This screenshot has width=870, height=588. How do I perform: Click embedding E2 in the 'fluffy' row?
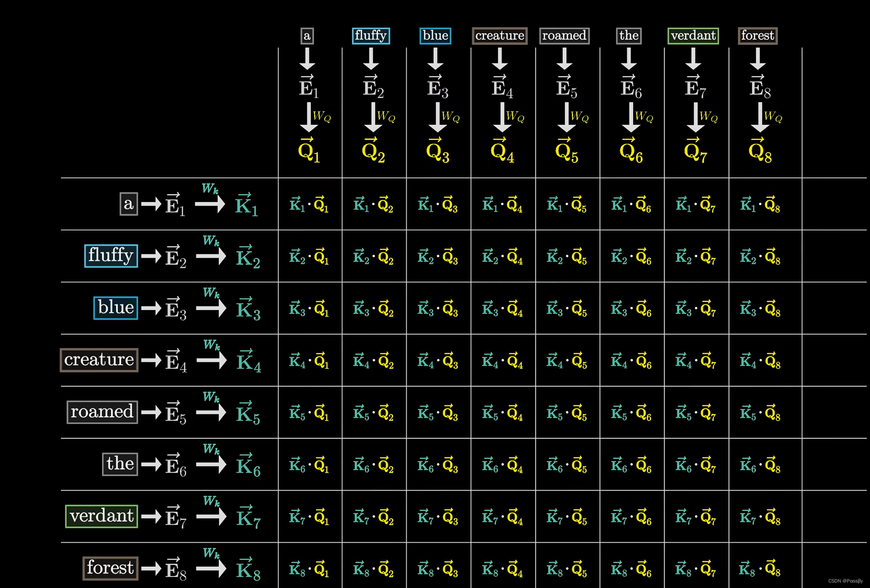[175, 256]
